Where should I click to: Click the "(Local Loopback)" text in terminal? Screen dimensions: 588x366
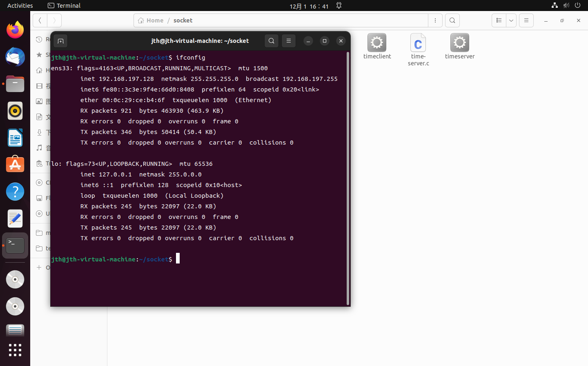[194, 196]
